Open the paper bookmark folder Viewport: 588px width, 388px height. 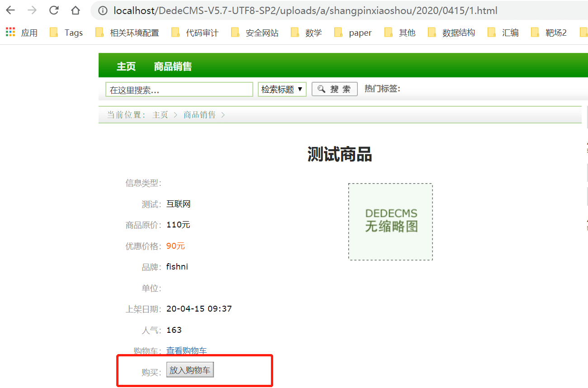click(353, 33)
